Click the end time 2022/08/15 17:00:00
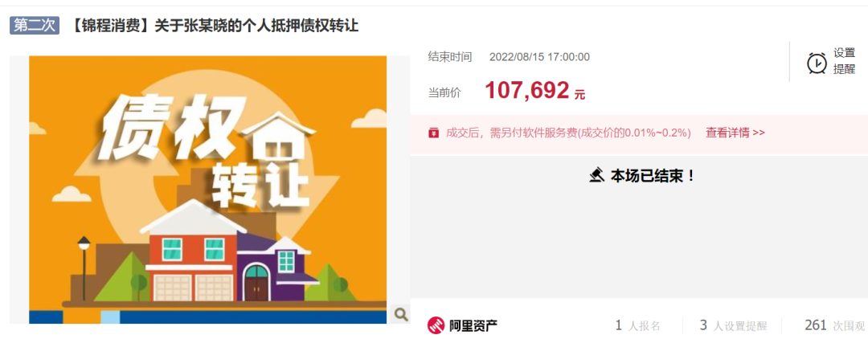 [x=540, y=57]
